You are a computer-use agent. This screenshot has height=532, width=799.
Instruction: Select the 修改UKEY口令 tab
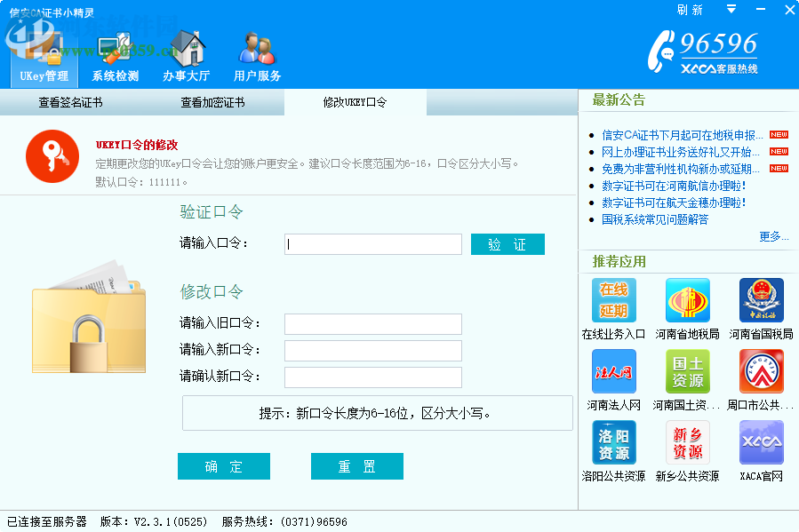click(x=356, y=102)
